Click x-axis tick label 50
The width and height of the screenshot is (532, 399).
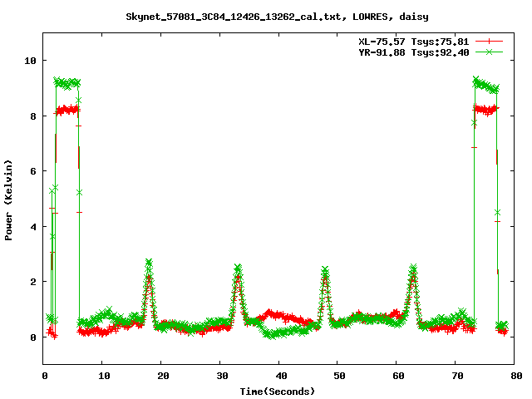[339, 376]
